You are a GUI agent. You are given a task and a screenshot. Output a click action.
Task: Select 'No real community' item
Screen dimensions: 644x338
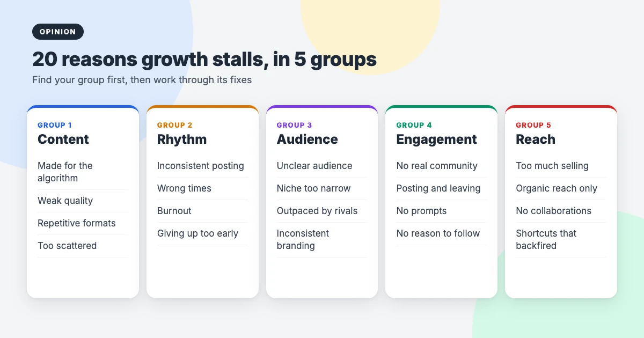point(442,166)
